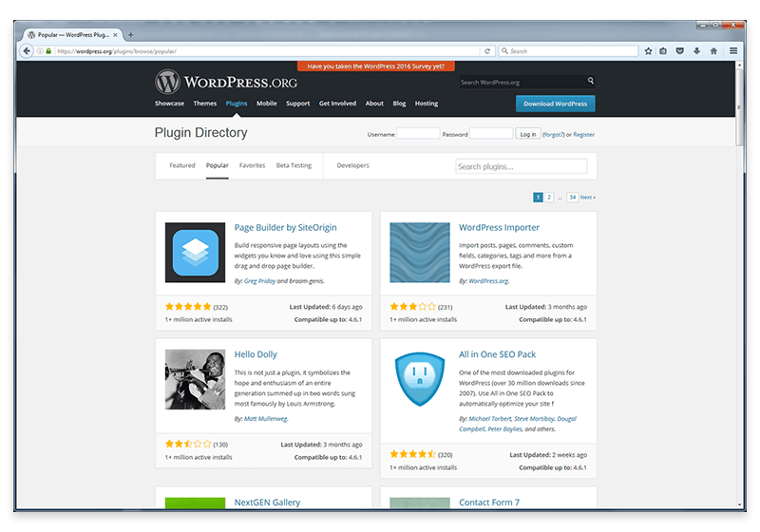Open NextGEN Gallery title link

coord(267,503)
